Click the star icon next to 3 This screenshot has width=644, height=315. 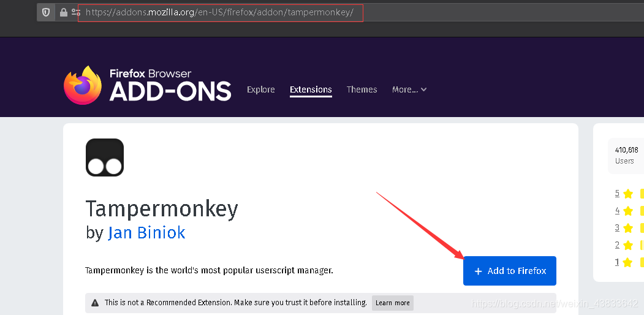[x=628, y=228]
